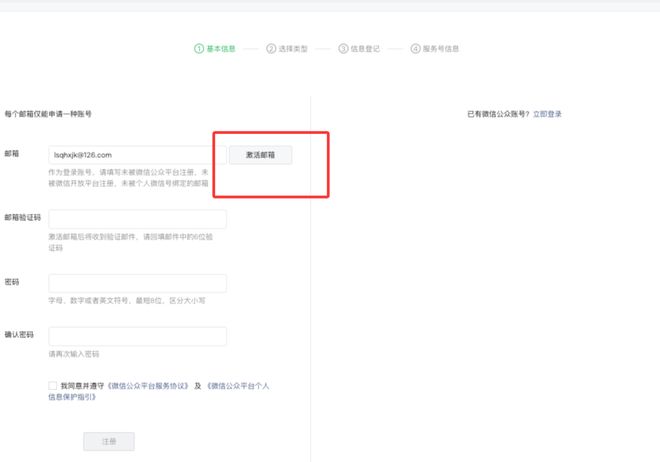Focus the 确认密码 input field
This screenshot has width=660, height=462.
click(137, 337)
